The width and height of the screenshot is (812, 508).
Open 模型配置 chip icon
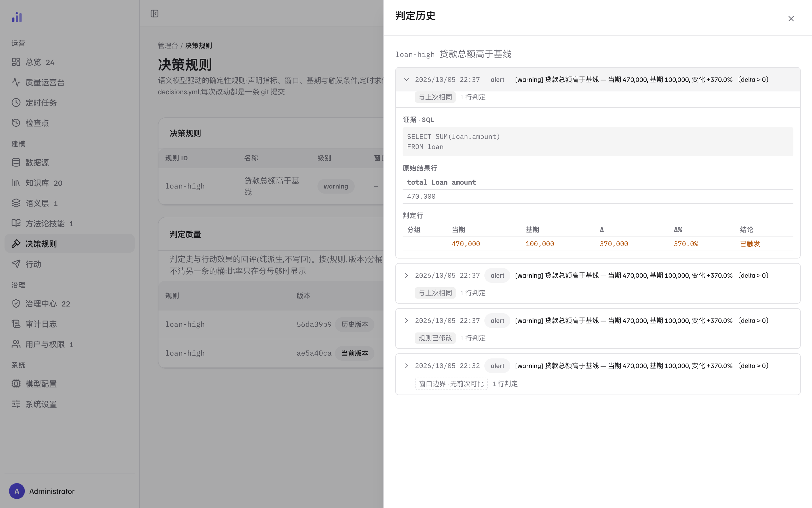point(16,384)
